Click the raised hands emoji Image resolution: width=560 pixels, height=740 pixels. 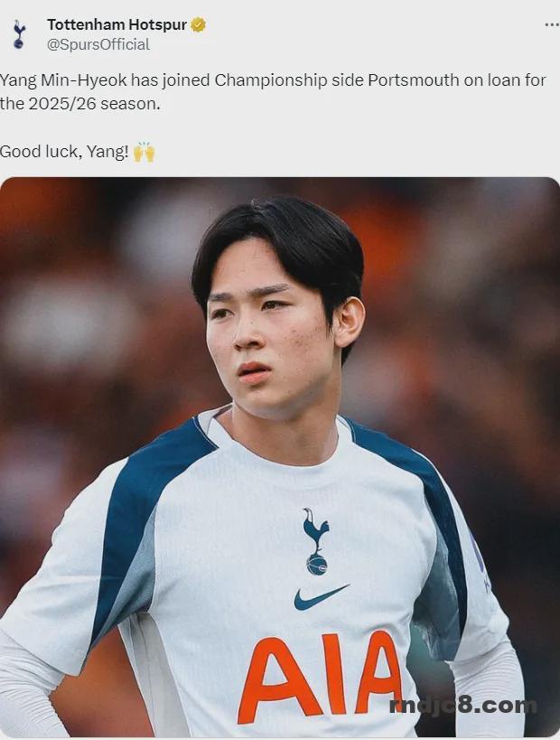(144, 152)
